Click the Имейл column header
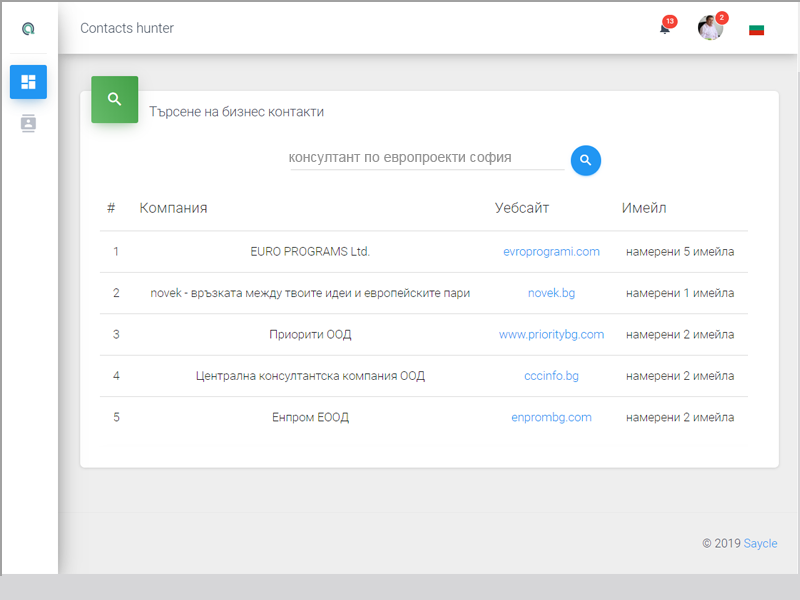The image size is (800, 600). point(644,208)
